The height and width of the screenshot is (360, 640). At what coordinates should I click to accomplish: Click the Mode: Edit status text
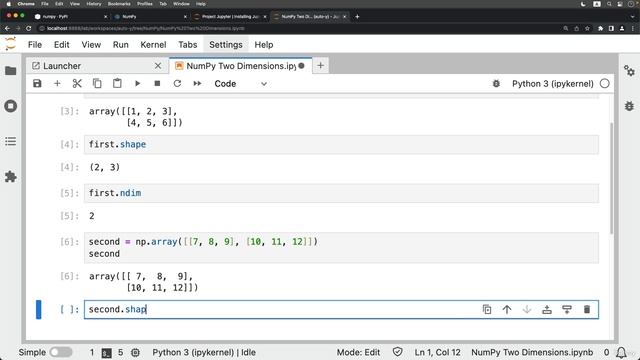pyautogui.click(x=358, y=352)
